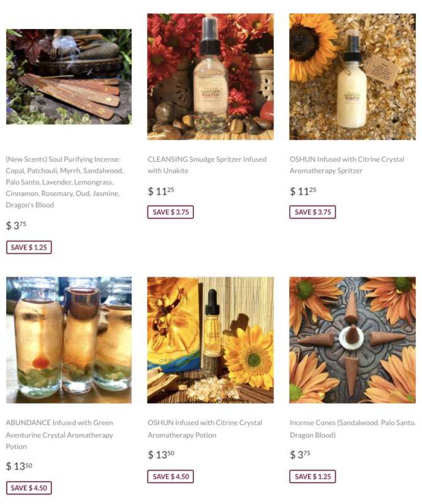Viewport: 422px width, 504px height.
Task: Click the OSHUN Aromatherapy Spritzer title link
Action: (x=347, y=165)
